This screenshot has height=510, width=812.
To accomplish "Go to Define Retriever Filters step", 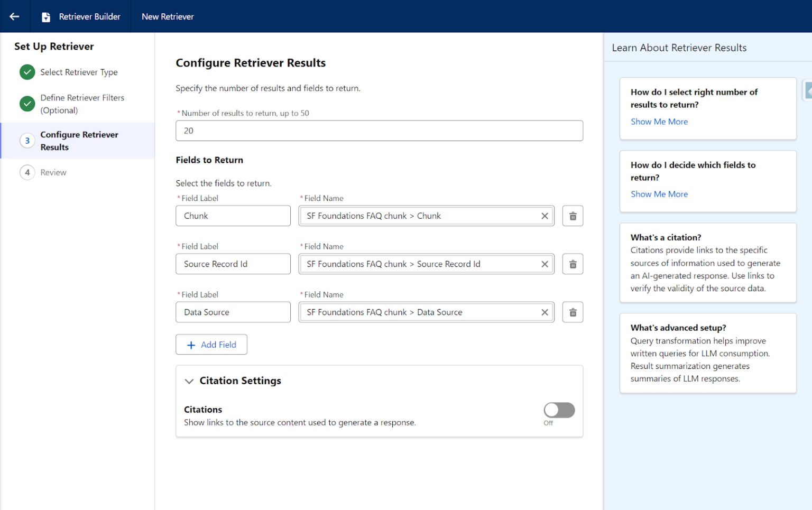I will [x=82, y=104].
